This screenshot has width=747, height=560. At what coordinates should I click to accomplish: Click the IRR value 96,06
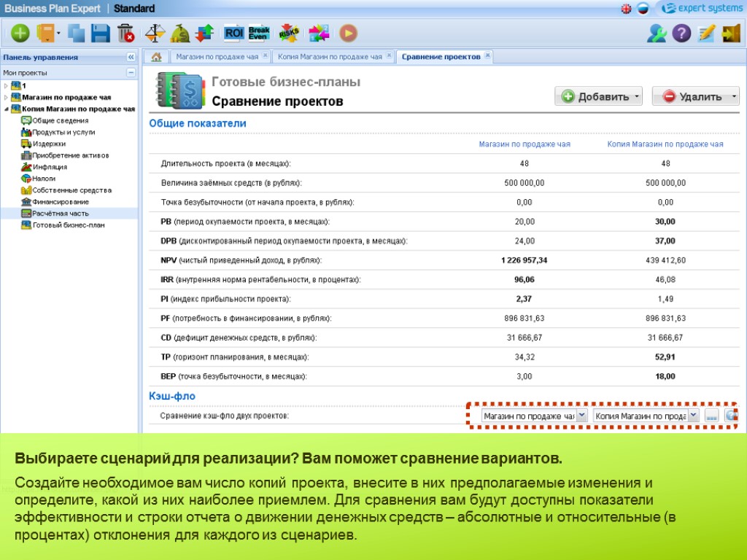[524, 279]
